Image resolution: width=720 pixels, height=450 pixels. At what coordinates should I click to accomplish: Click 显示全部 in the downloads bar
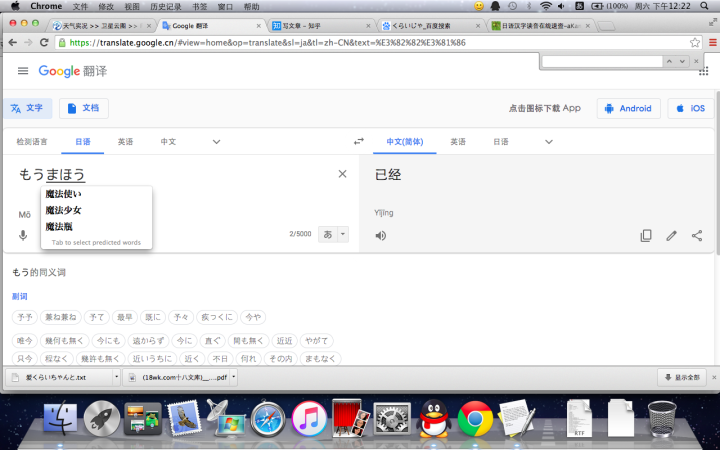click(683, 377)
